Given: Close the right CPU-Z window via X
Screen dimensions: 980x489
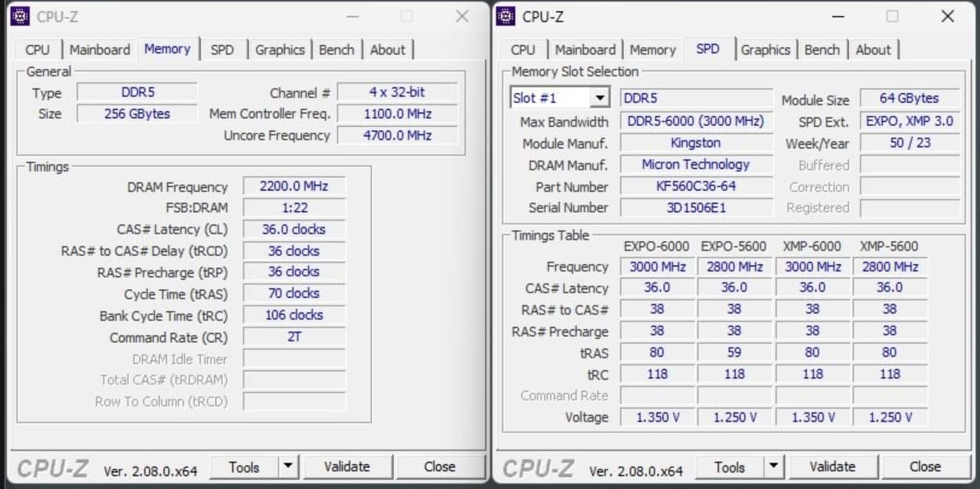Looking at the screenshot, I should pos(947,16).
